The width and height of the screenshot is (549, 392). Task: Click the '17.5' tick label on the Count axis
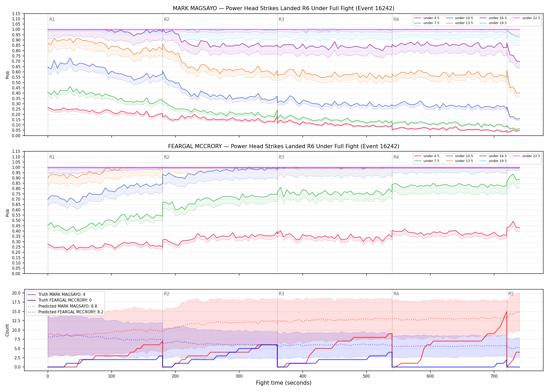click(x=17, y=302)
